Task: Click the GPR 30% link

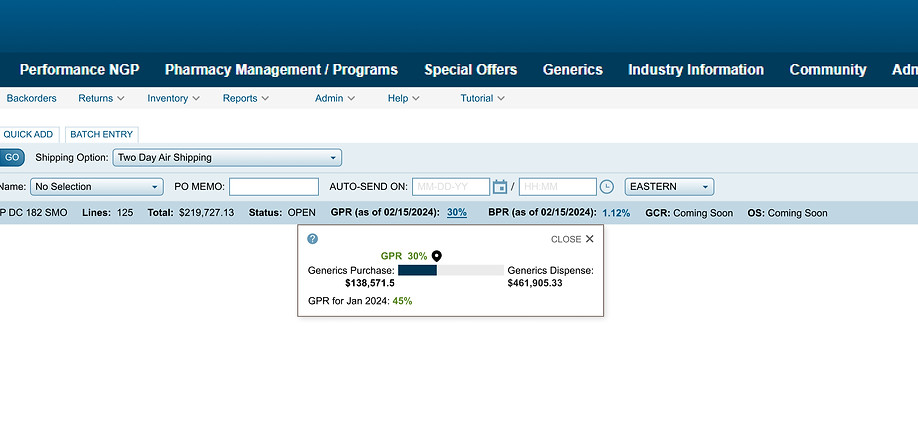Action: pos(457,213)
